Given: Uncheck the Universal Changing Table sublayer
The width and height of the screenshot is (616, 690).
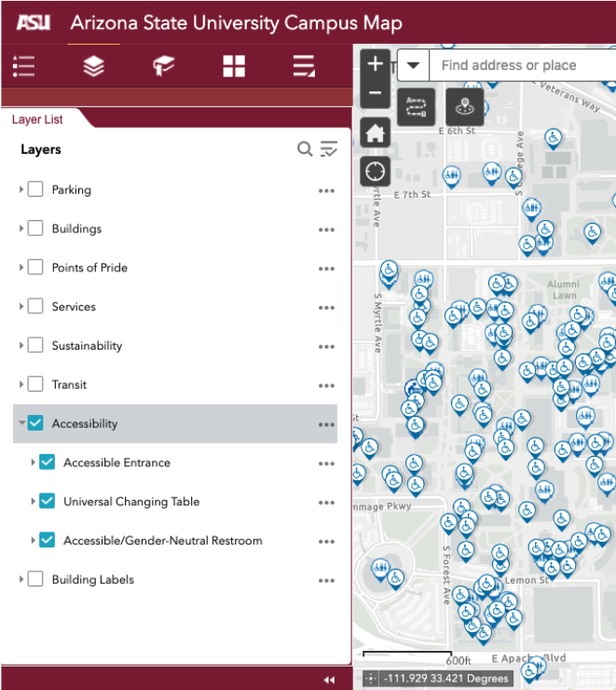Looking at the screenshot, I should point(47,501).
